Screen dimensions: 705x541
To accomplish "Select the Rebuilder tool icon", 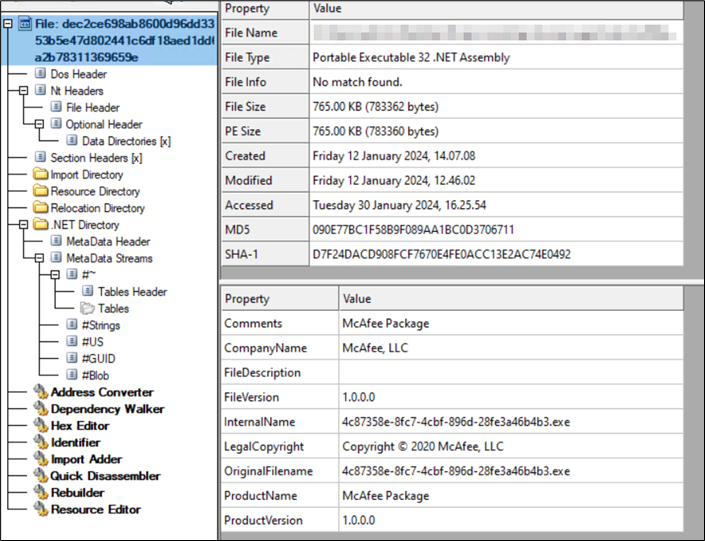I will tap(40, 493).
